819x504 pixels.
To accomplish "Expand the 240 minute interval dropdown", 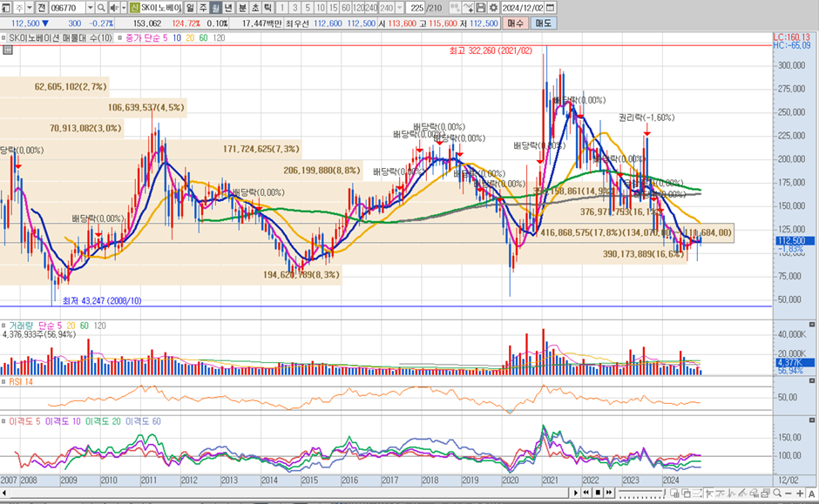I will point(402,8).
